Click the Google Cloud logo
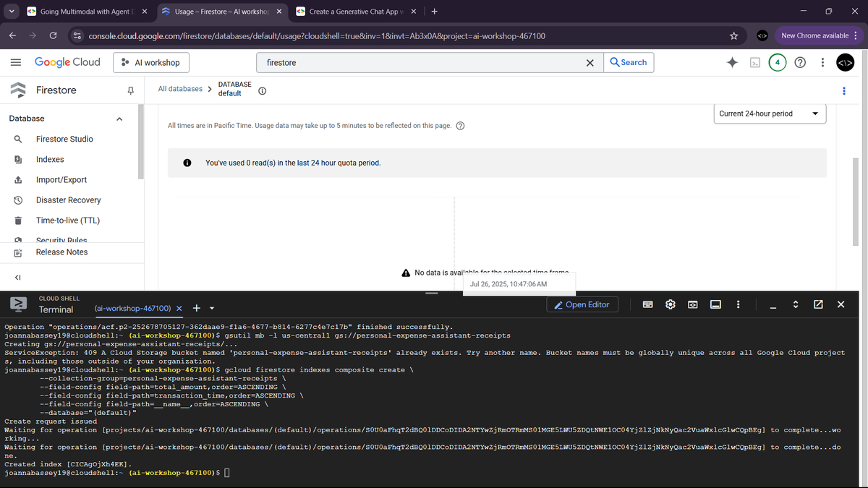This screenshot has height=488, width=868. (67, 62)
